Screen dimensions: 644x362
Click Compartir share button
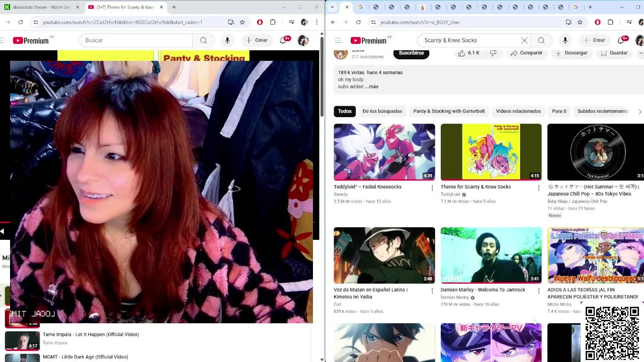526,53
